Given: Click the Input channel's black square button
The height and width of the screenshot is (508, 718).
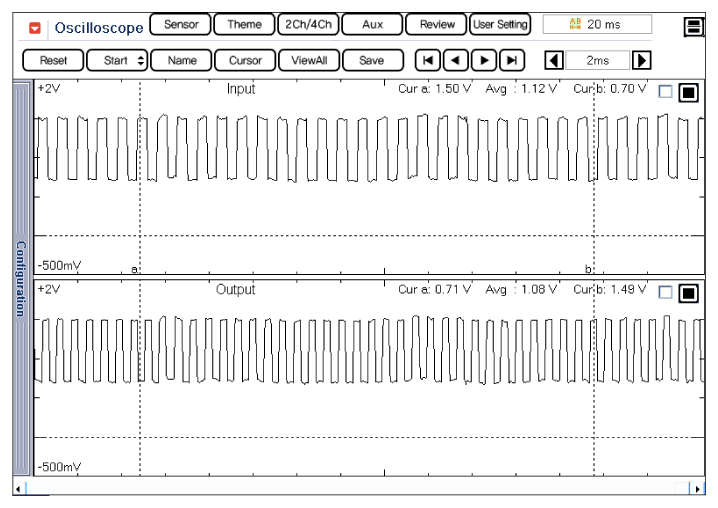Looking at the screenshot, I should pyautogui.click(x=689, y=93).
